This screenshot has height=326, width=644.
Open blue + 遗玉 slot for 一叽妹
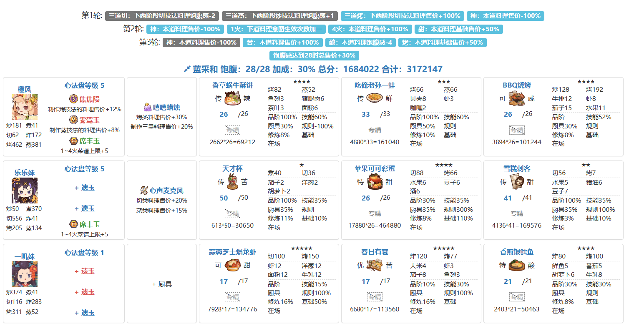pyautogui.click(x=84, y=313)
